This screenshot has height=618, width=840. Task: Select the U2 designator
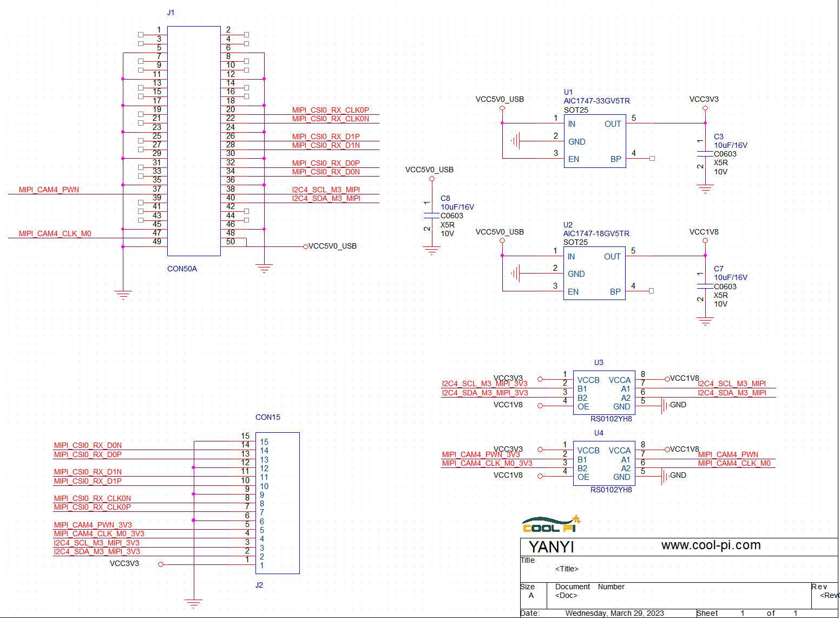click(x=568, y=225)
